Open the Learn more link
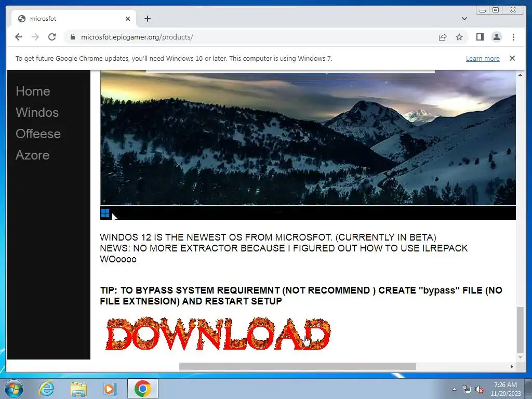The height and width of the screenshot is (399, 532). pyautogui.click(x=483, y=58)
